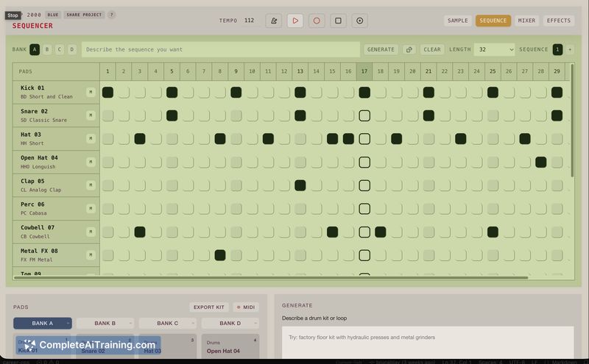Screen dimensions: 589x364
Task: Click the horizontal scrollbar under the grid
Action: click(x=270, y=278)
